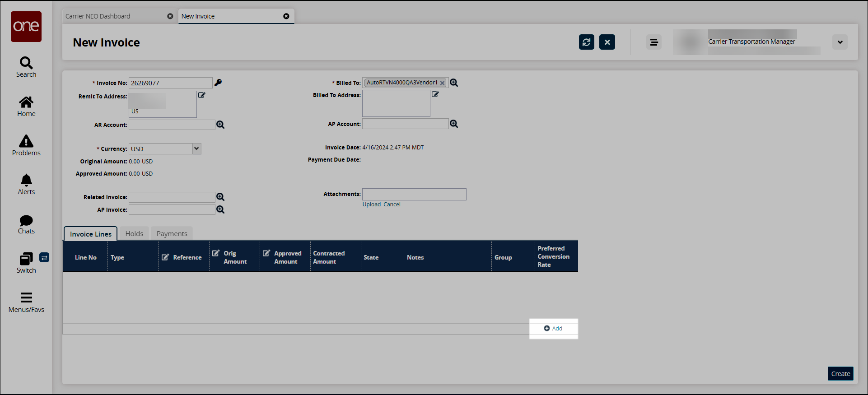The width and height of the screenshot is (868, 395).
Task: Edit the Remit To Address
Action: [202, 95]
